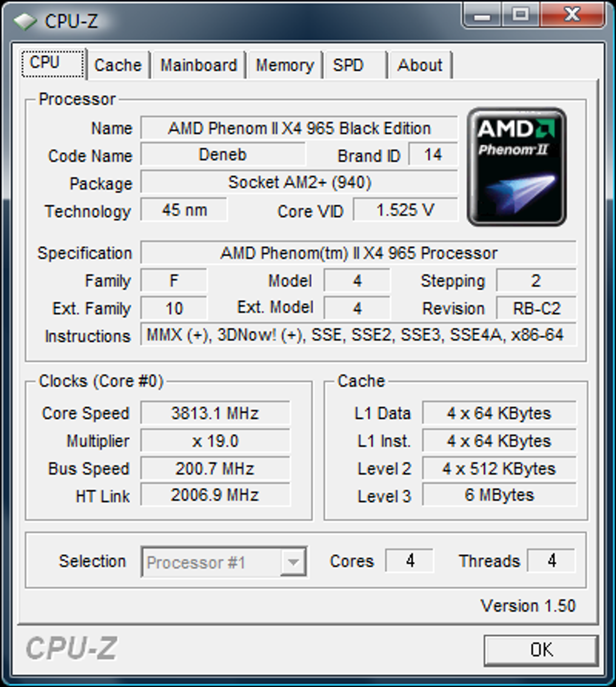Click the Threads count field
This screenshot has width=616, height=687.
point(552,561)
